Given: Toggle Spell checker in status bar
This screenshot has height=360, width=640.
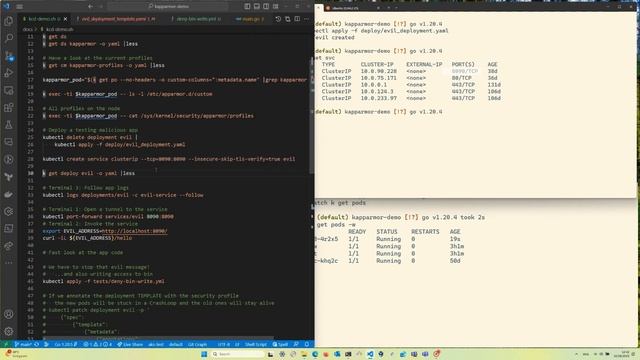Looking at the screenshot, I should tap(280, 344).
